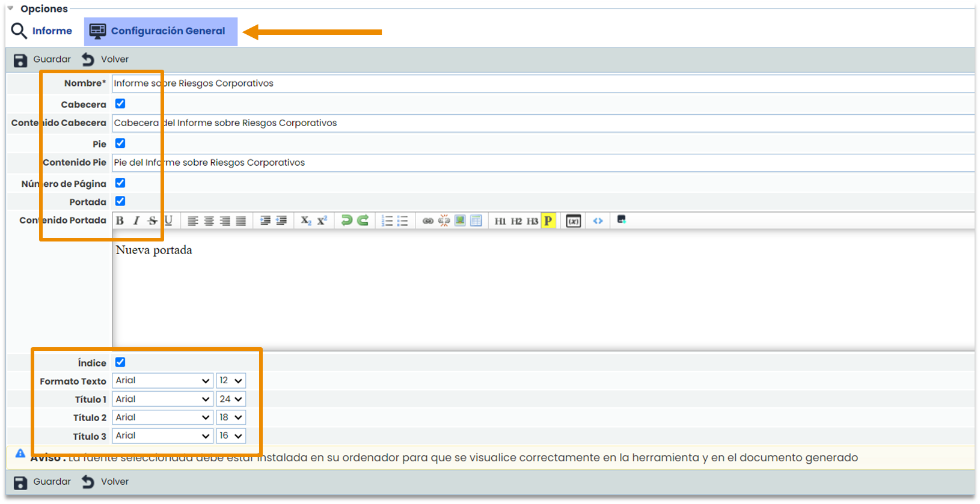Open the Título 1 font size dropdown
This screenshot has width=980, height=504.
[231, 399]
